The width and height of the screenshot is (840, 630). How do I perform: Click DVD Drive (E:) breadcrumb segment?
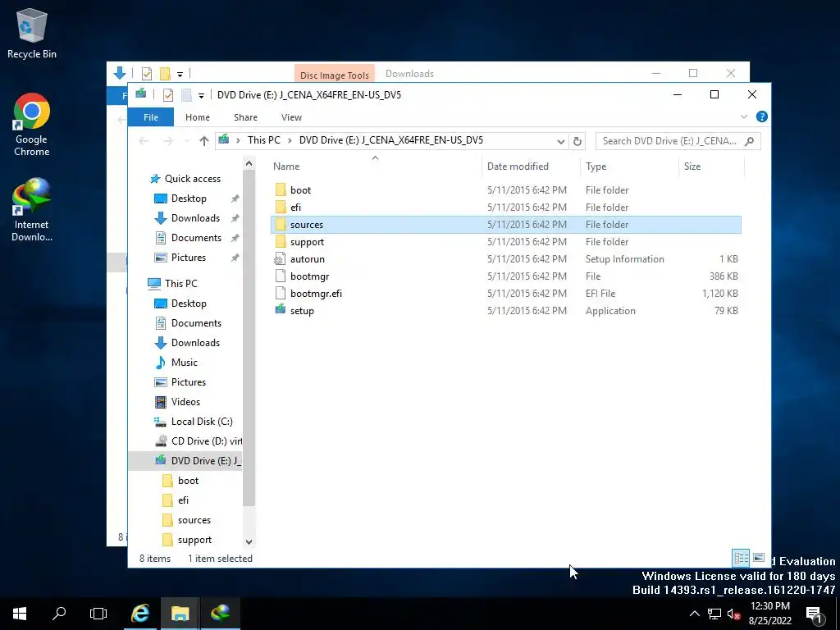(x=391, y=140)
